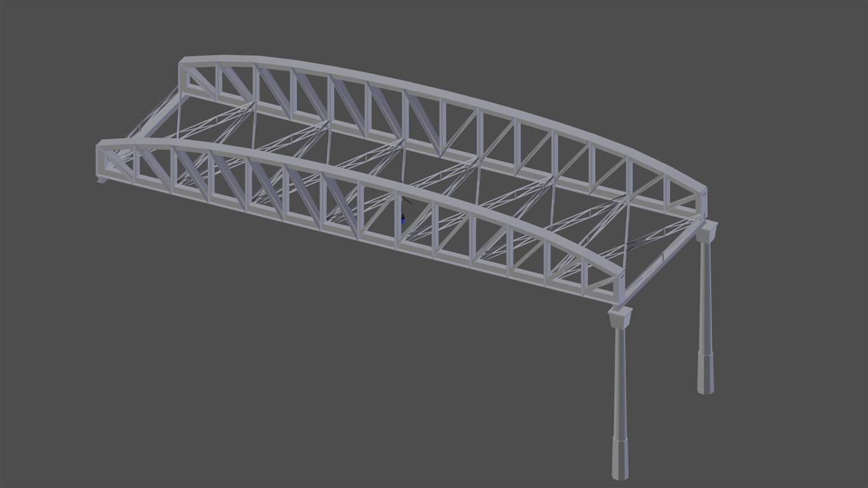The image size is (868, 488).
Task: Click the small bearing foot under front truss
Action: tap(102, 180)
